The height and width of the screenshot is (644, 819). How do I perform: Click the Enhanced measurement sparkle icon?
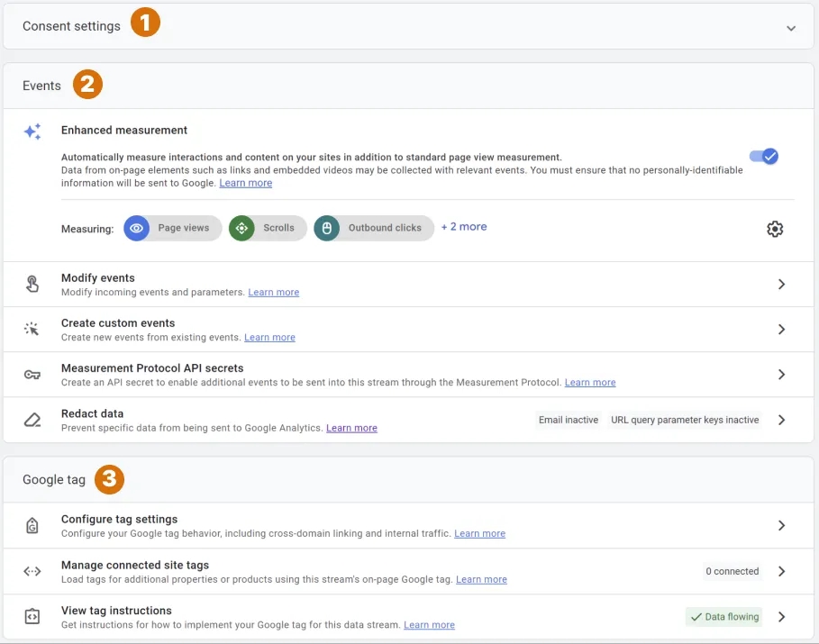coord(32,132)
